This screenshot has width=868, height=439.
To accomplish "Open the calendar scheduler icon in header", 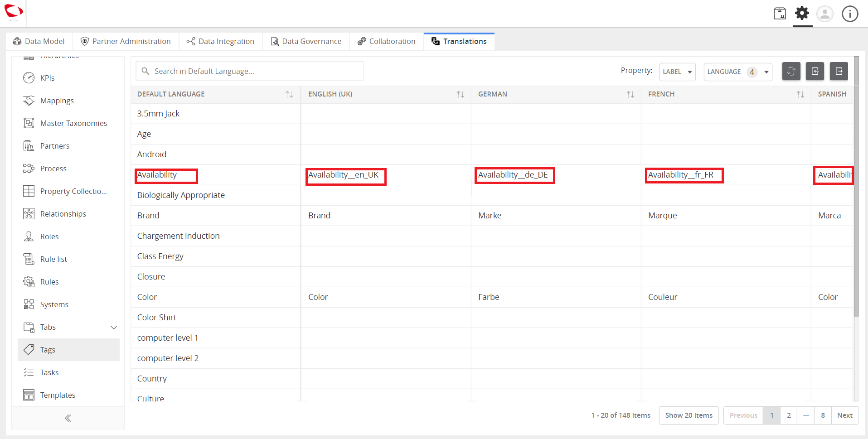I will (x=780, y=14).
